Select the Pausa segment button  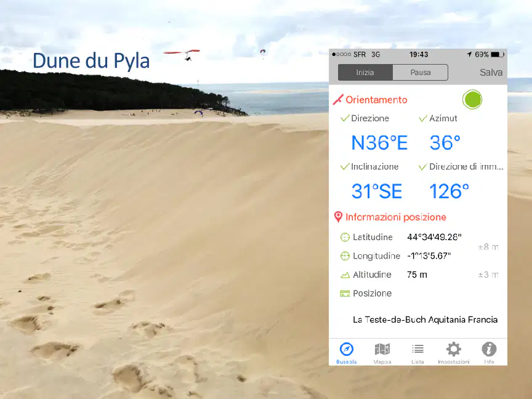tap(421, 72)
